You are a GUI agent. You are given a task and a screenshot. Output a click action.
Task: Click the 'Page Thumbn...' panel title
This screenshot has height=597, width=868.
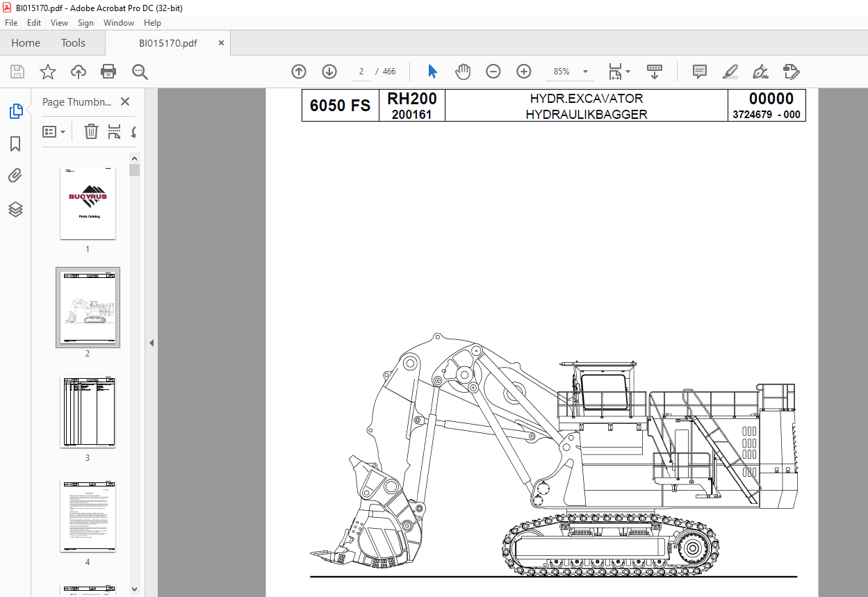(x=76, y=101)
